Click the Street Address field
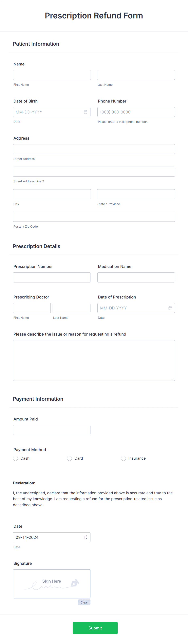 tap(94, 149)
